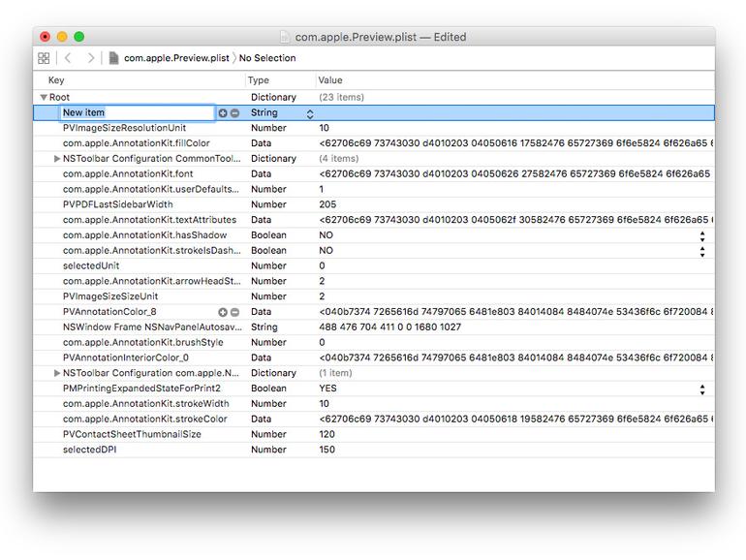The width and height of the screenshot is (746, 560).
Task: Click the (1 item) value
Action: 335,373
